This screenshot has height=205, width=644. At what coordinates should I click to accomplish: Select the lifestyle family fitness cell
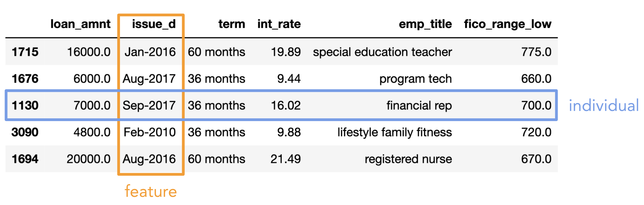pos(395,133)
